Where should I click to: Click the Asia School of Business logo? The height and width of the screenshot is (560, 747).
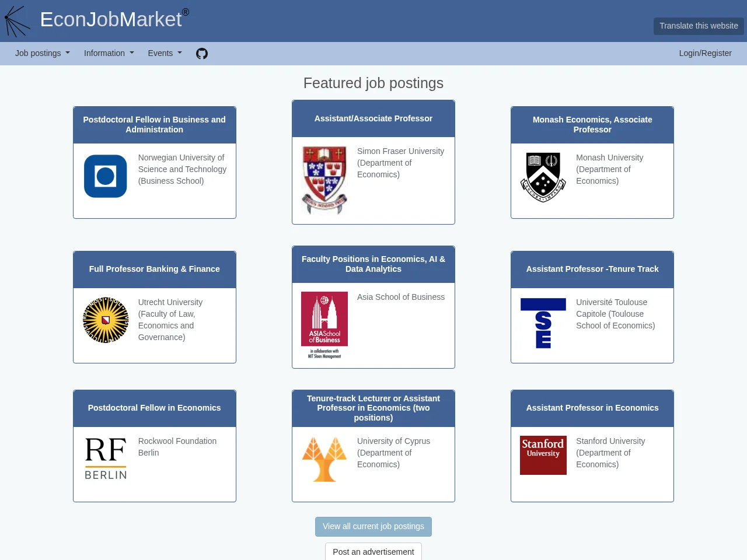point(324,325)
